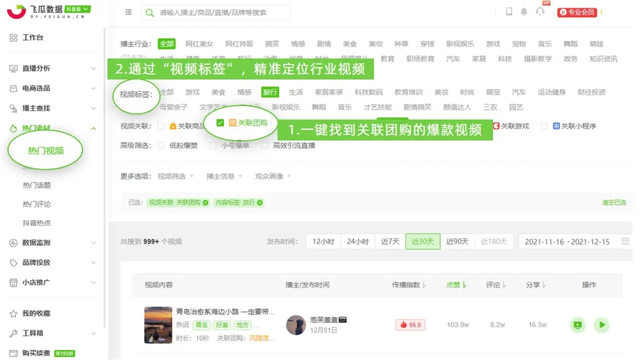Viewport: 640px width, 360px height.
Task: Expand the 品牌投放 sidebar chevron
Action: 93,262
